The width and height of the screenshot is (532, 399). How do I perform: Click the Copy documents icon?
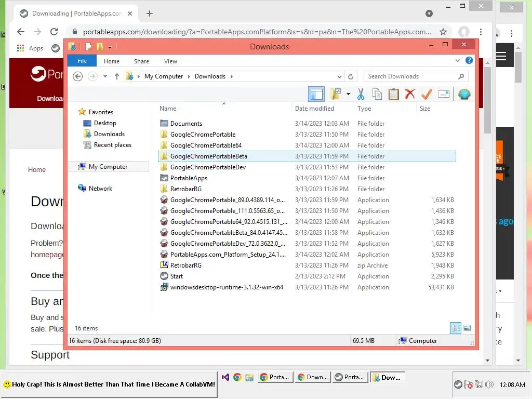point(377,94)
